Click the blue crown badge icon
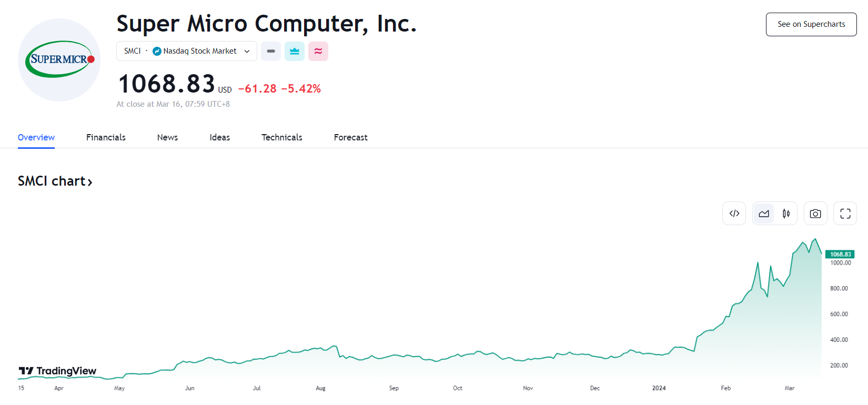 [295, 52]
